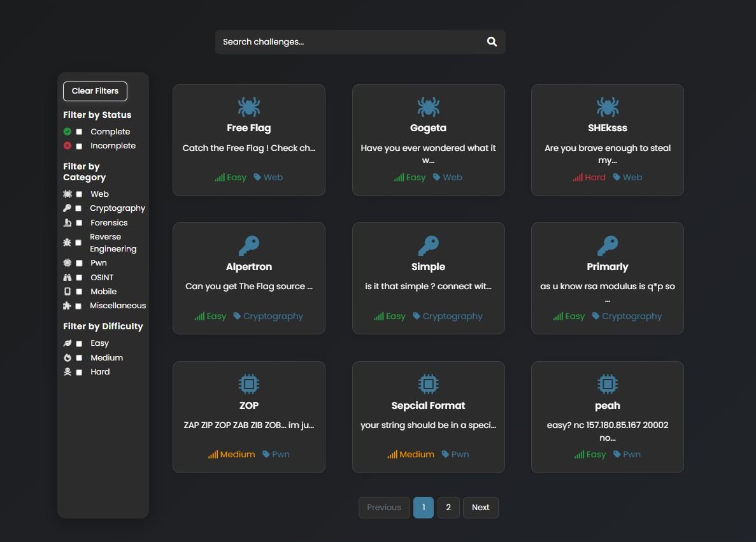Check the Pwn category filter

point(79,263)
